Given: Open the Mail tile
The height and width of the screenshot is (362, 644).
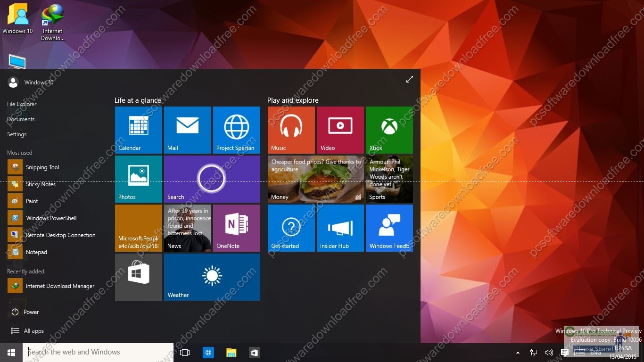Looking at the screenshot, I should tap(188, 130).
